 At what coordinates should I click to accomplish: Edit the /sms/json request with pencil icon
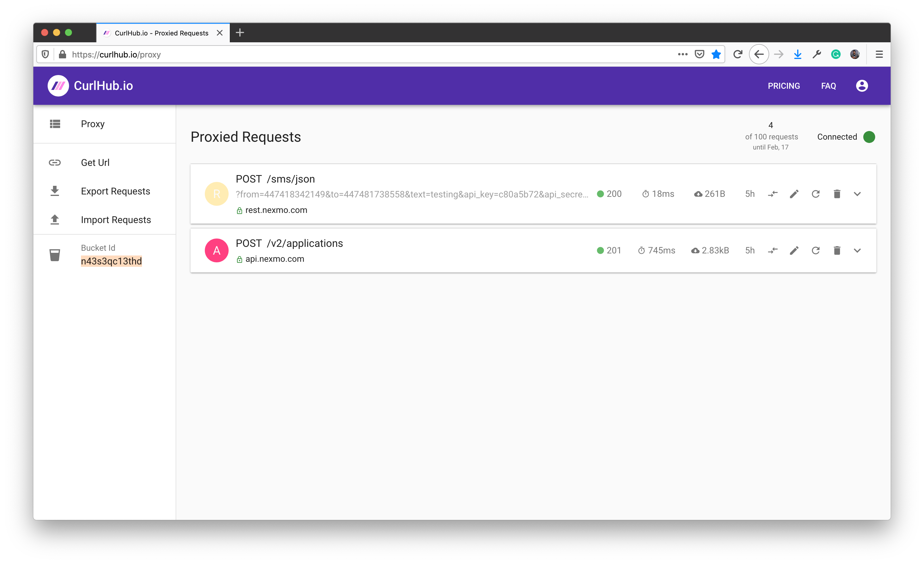click(x=794, y=194)
